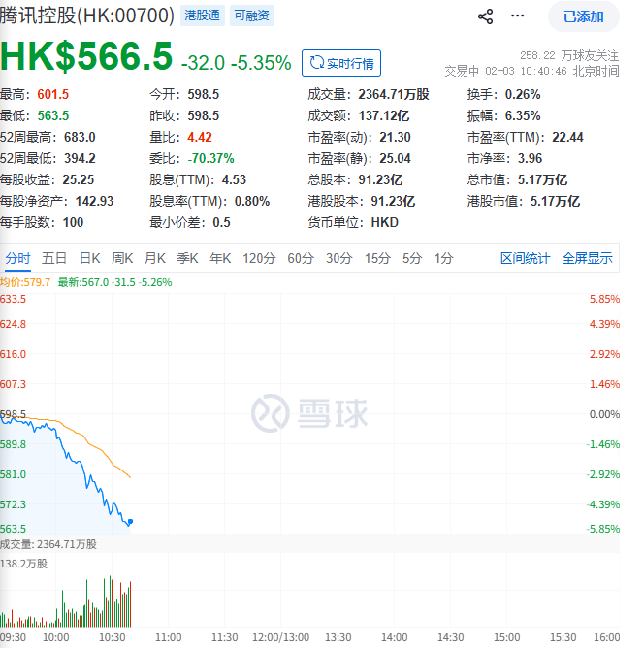Select the 15分 interval tab
Viewport: 644px width, 648px height.
377,258
